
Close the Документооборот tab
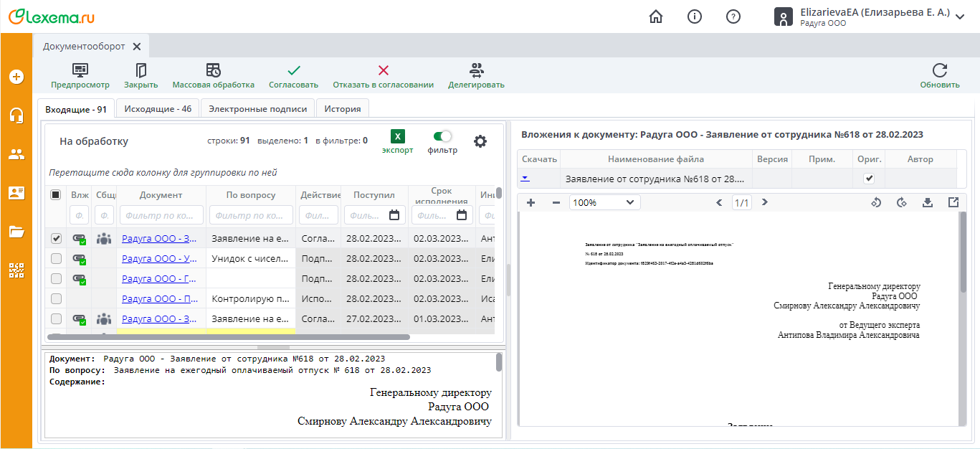tap(136, 47)
